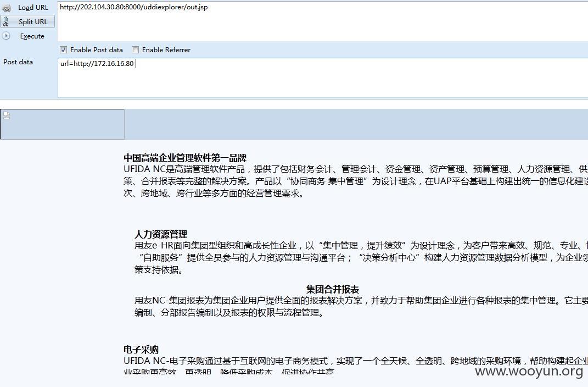
Task: Check the Enable Referrer checkbox
Action: pos(136,49)
